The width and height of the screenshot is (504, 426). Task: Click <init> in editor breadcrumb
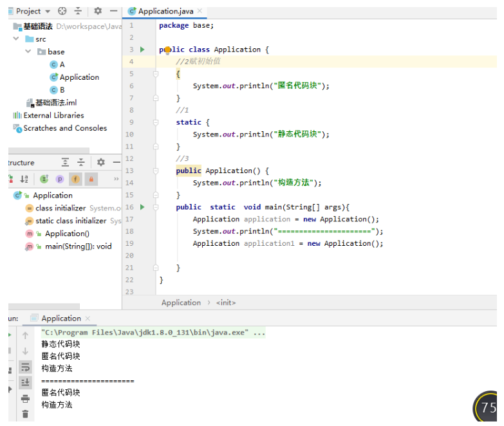click(x=226, y=302)
